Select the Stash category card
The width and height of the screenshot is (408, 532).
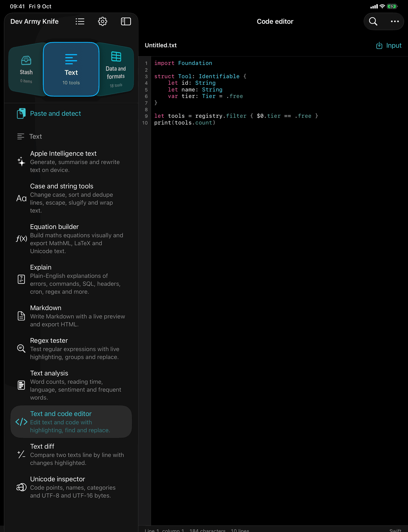click(x=26, y=70)
